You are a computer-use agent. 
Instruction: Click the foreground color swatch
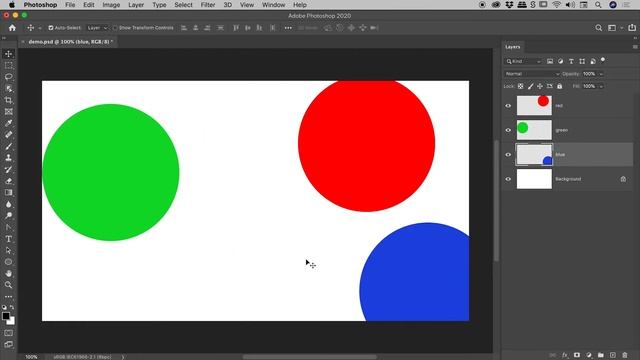[6, 316]
